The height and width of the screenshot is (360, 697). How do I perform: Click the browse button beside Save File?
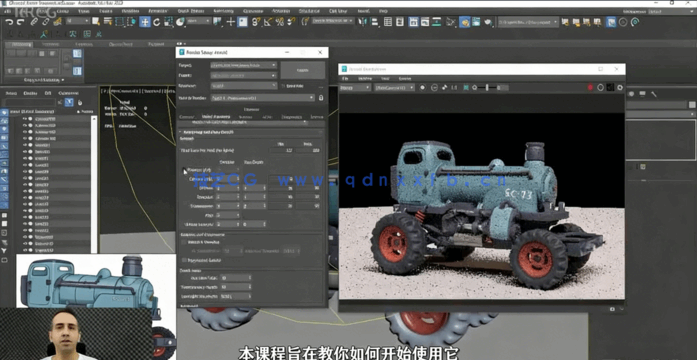(321, 86)
